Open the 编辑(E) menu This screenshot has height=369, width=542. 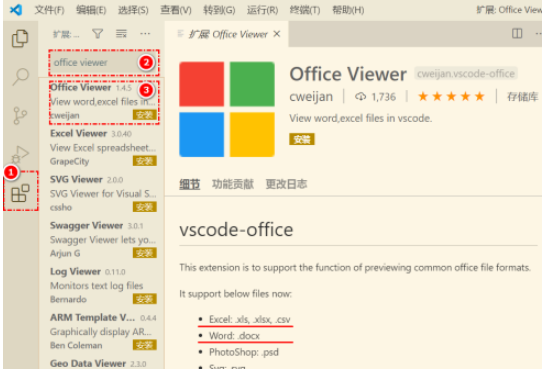click(91, 10)
